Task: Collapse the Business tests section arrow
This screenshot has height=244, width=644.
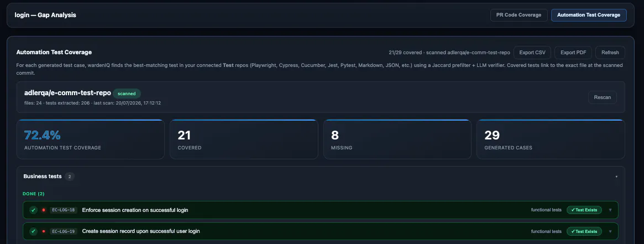Action: (616, 176)
